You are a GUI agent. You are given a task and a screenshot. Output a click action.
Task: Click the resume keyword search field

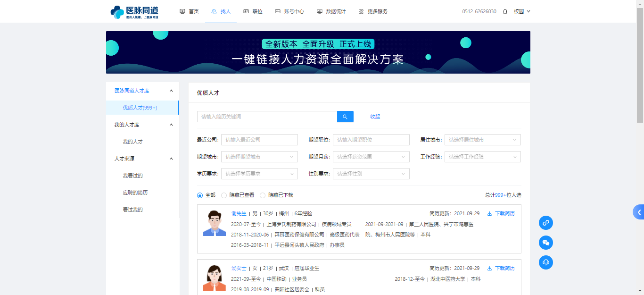[267, 117]
